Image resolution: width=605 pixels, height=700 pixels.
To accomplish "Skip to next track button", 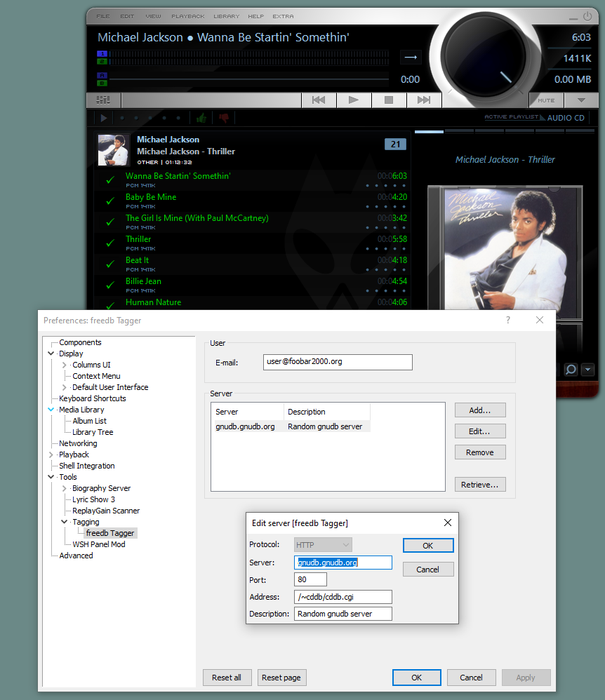I will [424, 100].
